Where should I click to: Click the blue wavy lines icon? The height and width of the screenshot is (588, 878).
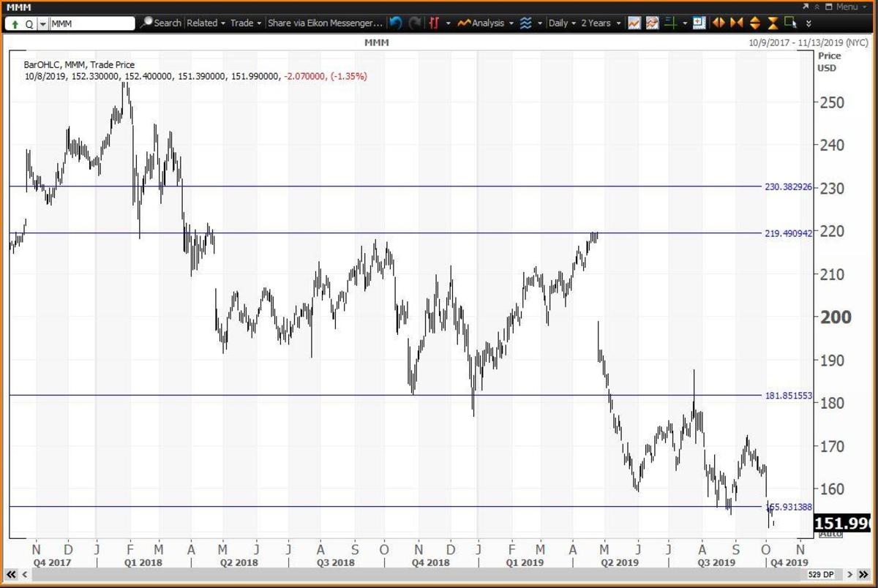[x=525, y=23]
